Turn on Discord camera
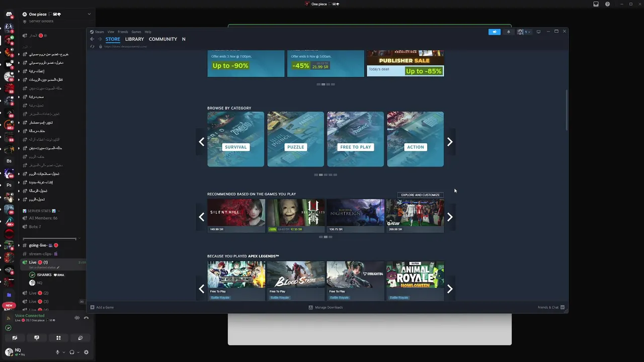Screen dimensions: 644x362 (15, 338)
